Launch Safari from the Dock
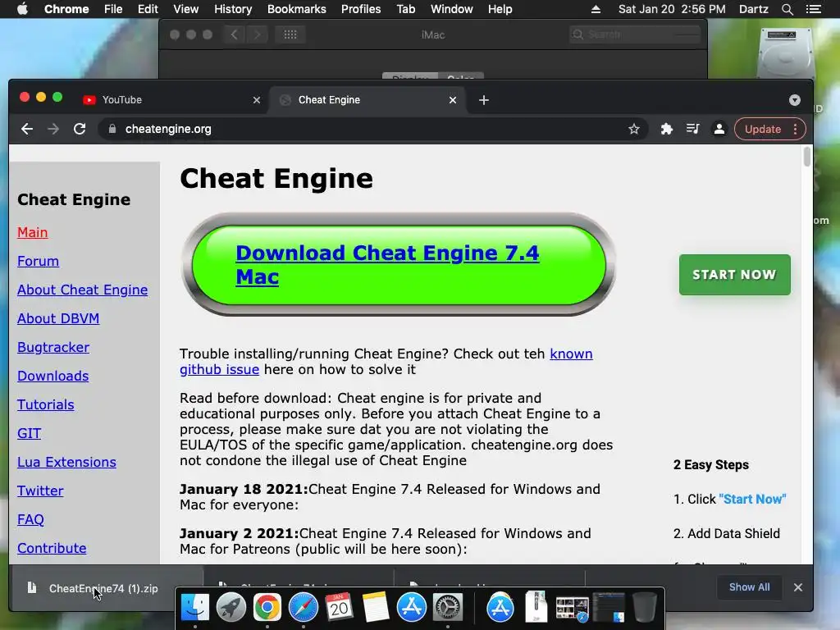 [x=304, y=607]
